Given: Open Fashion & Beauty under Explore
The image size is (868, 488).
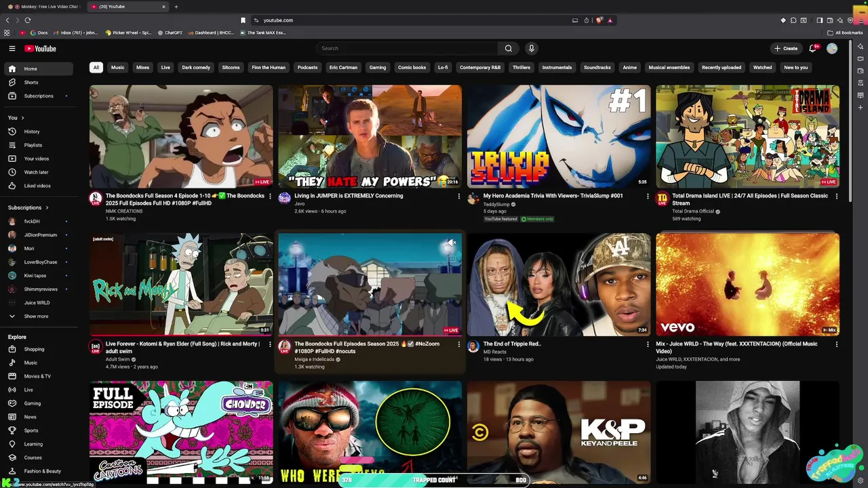Looking at the screenshot, I should pos(39,471).
